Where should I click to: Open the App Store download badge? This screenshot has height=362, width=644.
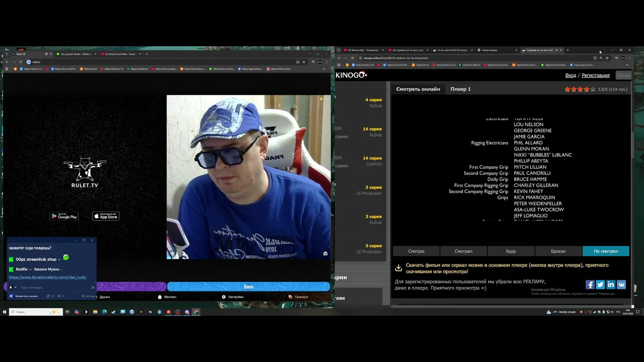(x=106, y=216)
